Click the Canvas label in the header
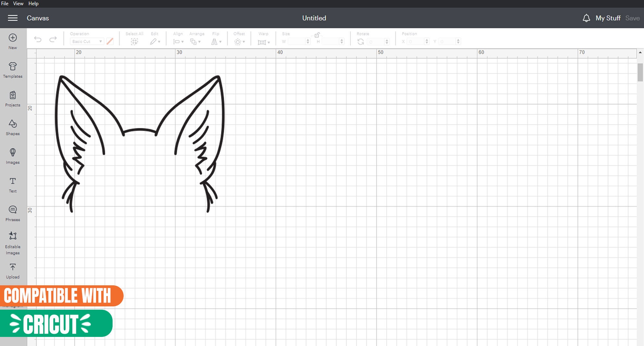 (38, 18)
